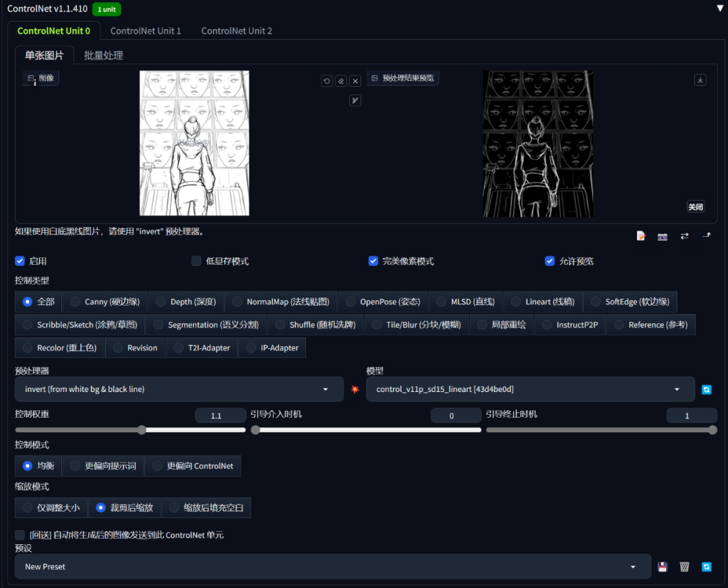Enable the 低显存模式 low VRAM checkbox
728x588 pixels.
196,261
